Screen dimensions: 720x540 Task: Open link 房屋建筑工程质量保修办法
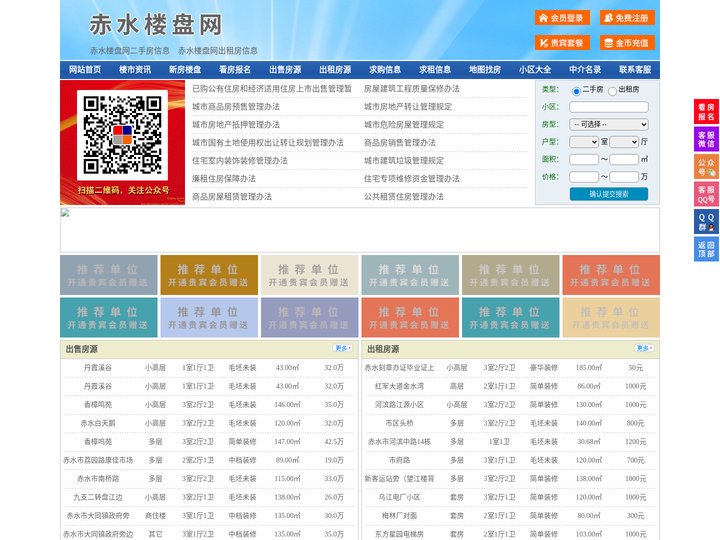[412, 89]
